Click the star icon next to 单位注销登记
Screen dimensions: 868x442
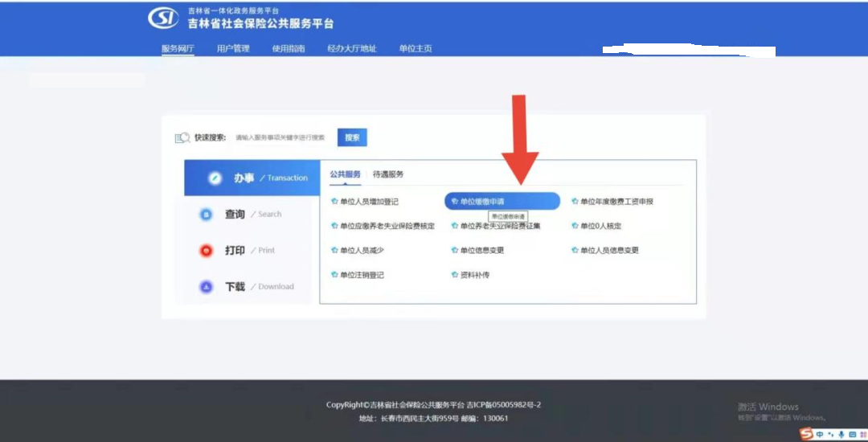click(334, 275)
